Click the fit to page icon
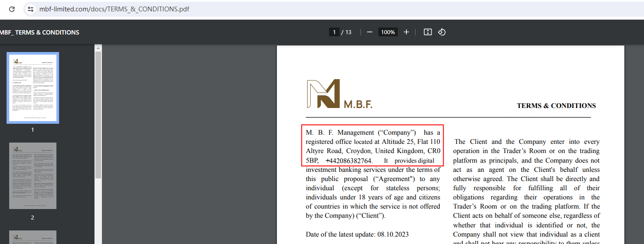This screenshot has width=644, height=244. click(428, 32)
